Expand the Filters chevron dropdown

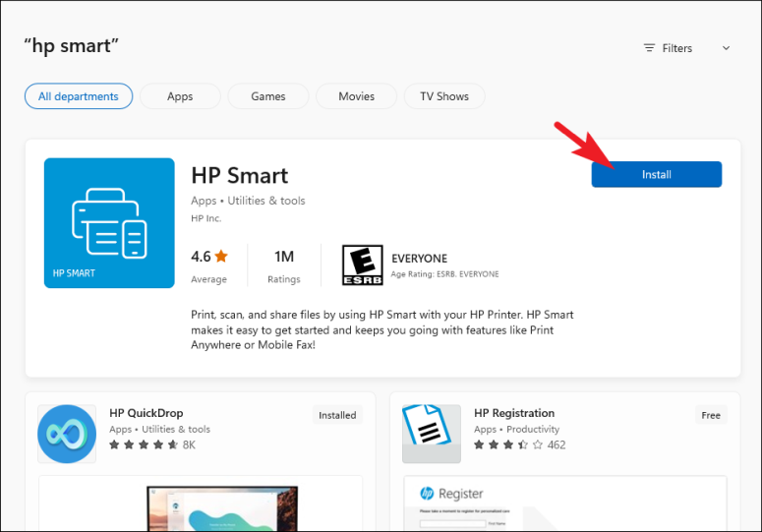[726, 48]
